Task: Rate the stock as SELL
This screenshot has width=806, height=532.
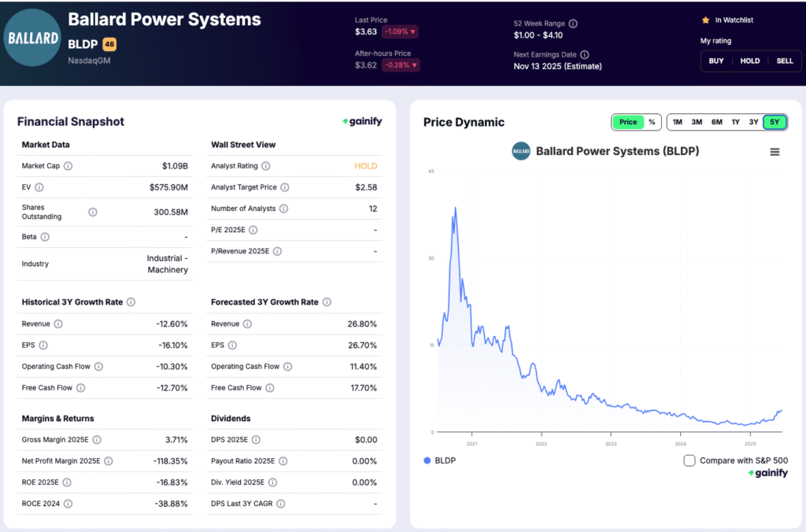Action: click(783, 61)
